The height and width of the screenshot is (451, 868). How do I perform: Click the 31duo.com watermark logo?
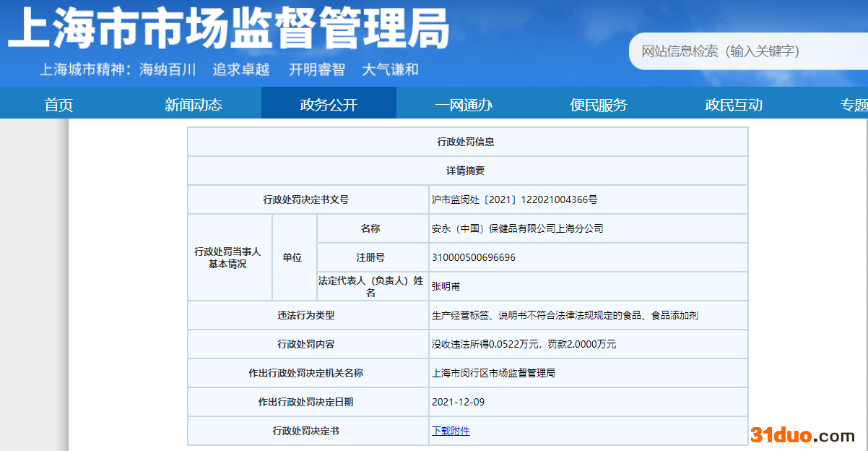pos(802,434)
